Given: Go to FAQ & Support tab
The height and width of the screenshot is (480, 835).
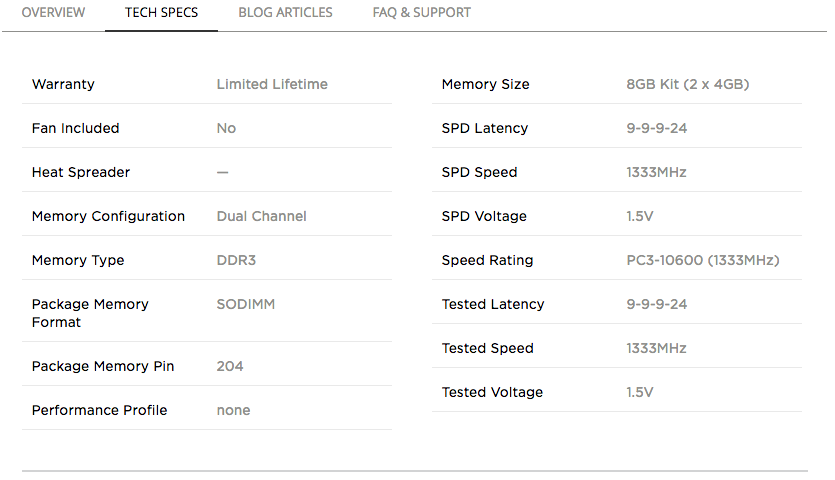Looking at the screenshot, I should 421,13.
